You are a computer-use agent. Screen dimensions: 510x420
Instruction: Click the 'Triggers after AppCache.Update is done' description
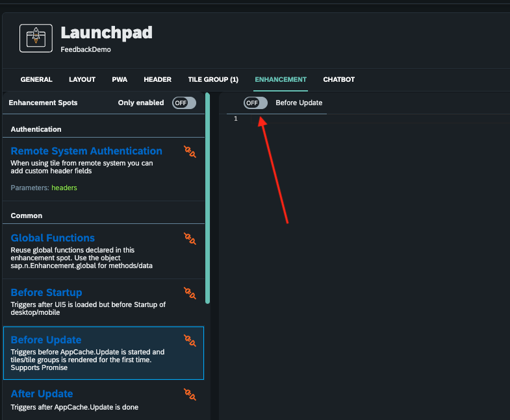pos(75,407)
